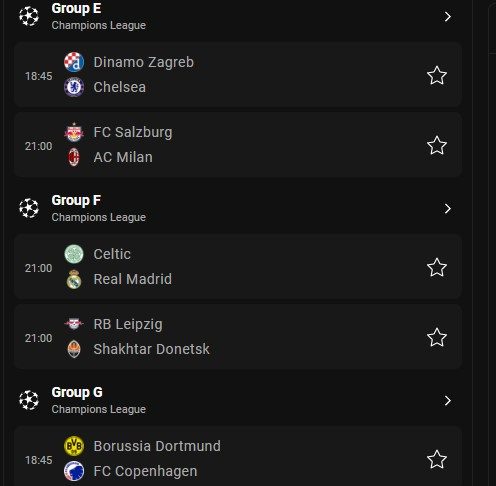Click the Dinamo Zagreb club crest
This screenshot has height=486, width=496.
coord(74,62)
